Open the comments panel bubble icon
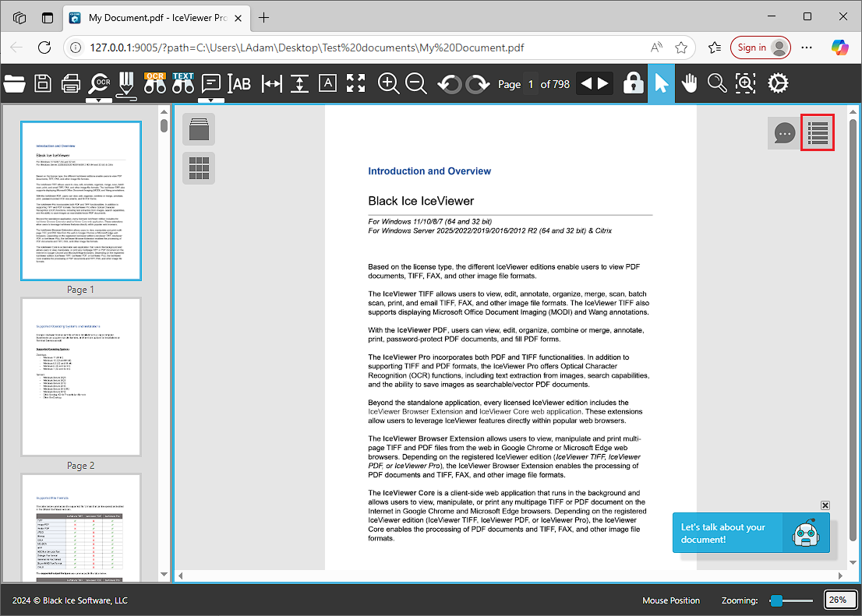 click(x=785, y=133)
